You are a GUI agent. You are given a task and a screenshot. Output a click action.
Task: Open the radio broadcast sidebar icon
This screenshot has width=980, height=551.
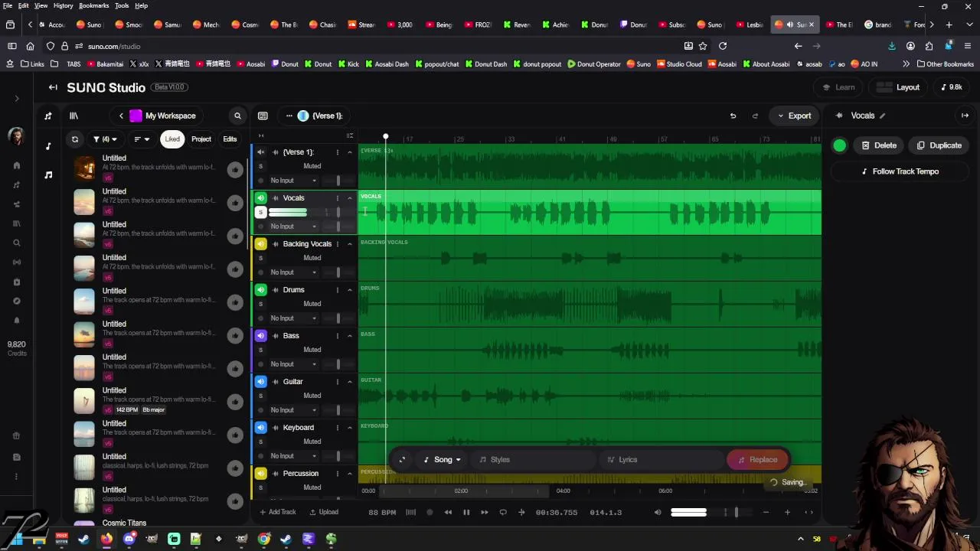[17, 262]
